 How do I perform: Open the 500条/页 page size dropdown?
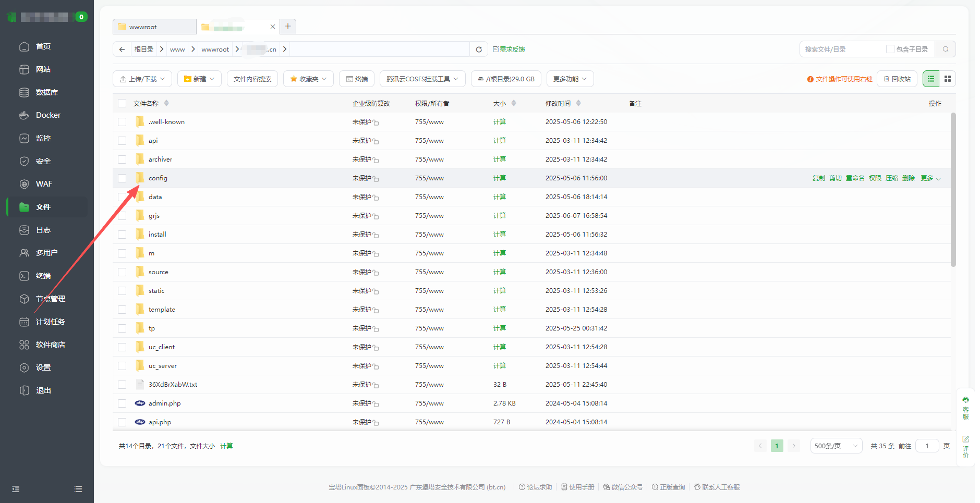tap(836, 446)
